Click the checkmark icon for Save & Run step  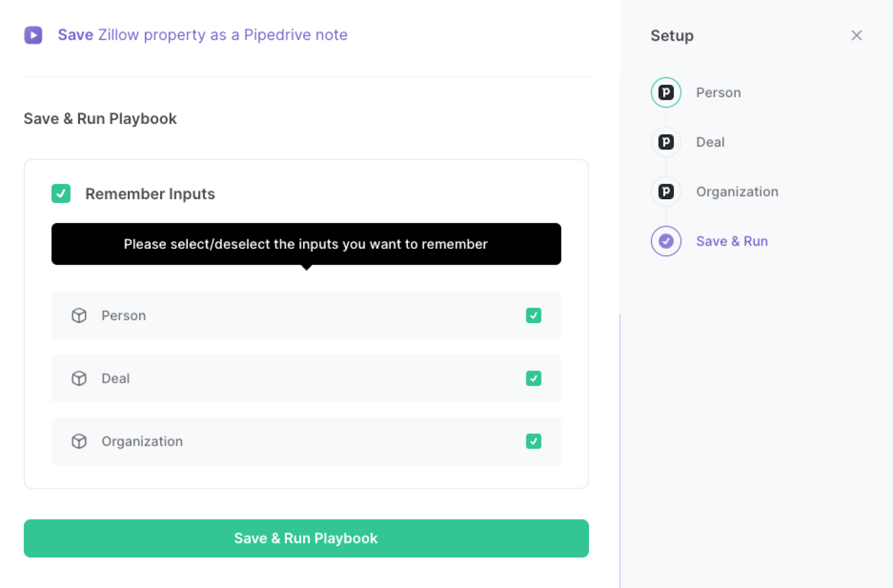666,241
